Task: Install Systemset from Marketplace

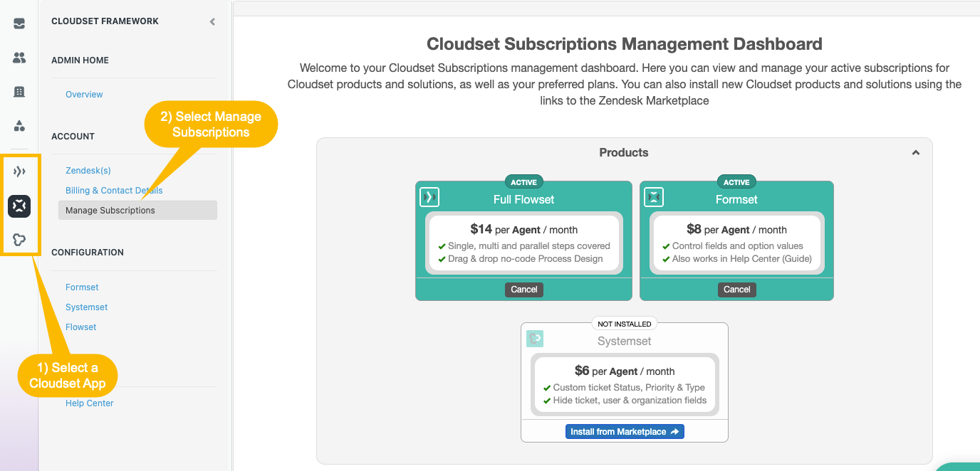Action: click(625, 432)
